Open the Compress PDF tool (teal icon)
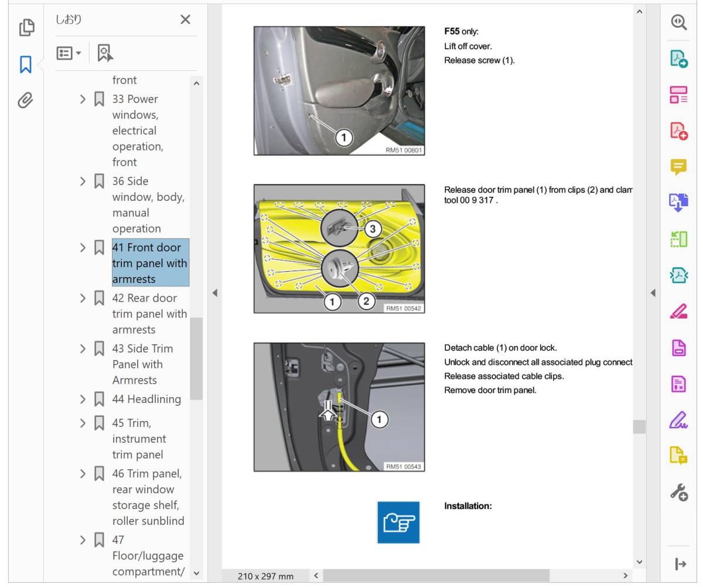The image size is (703, 588). (x=679, y=275)
